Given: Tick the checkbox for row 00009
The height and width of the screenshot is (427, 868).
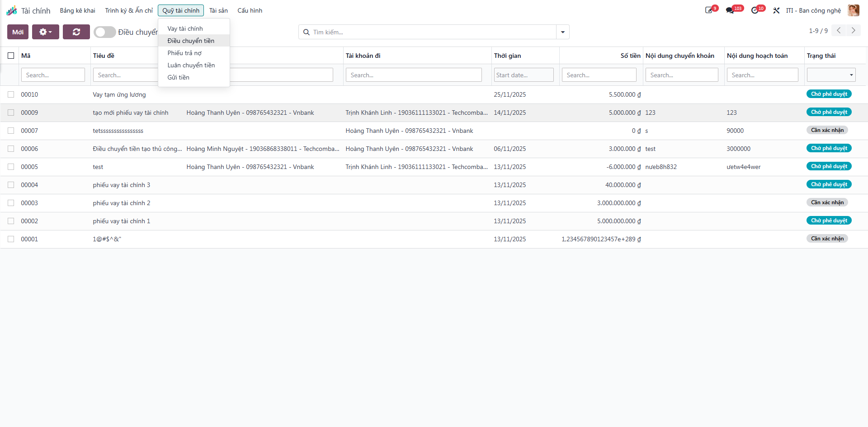Looking at the screenshot, I should (x=11, y=113).
